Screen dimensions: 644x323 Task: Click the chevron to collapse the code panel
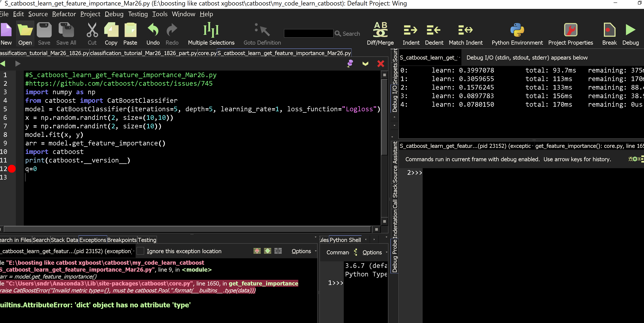click(365, 64)
